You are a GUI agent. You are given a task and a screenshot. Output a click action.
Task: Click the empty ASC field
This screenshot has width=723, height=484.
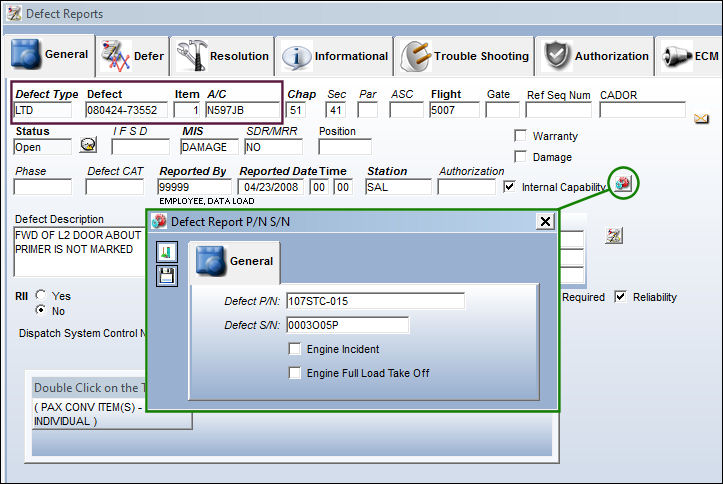[406, 110]
